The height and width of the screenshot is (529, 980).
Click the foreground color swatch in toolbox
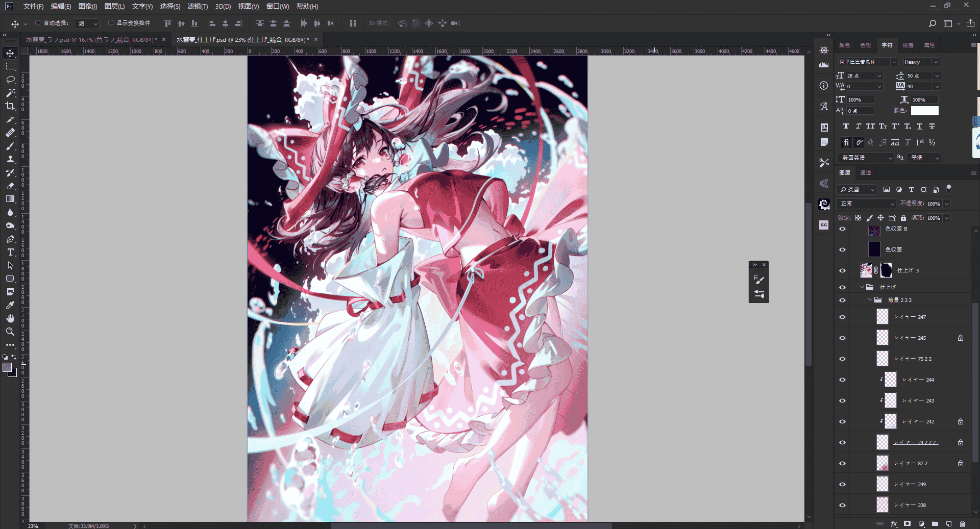(7, 367)
